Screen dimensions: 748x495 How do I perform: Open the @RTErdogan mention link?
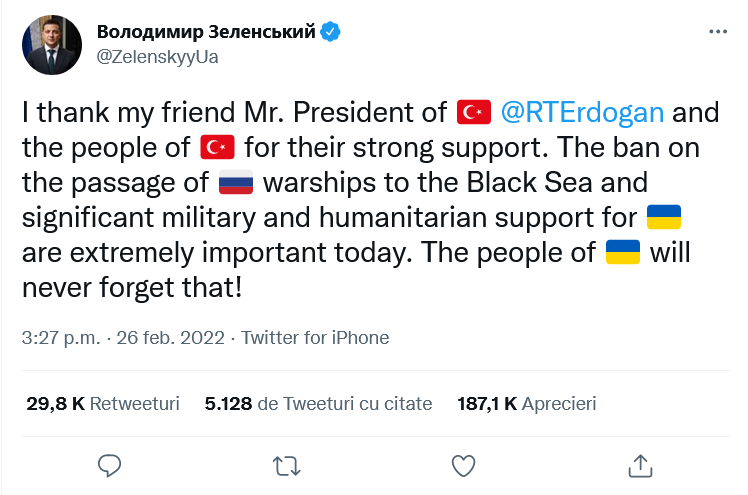[x=581, y=112]
